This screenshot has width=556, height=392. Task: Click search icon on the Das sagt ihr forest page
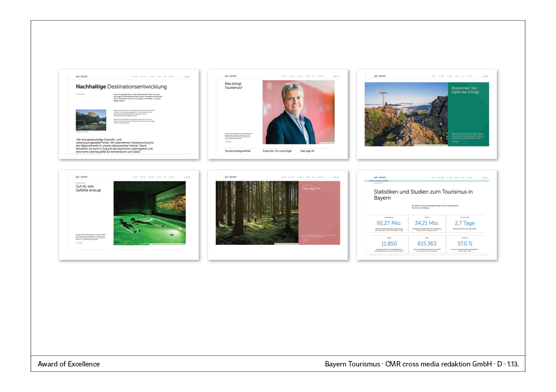(333, 177)
